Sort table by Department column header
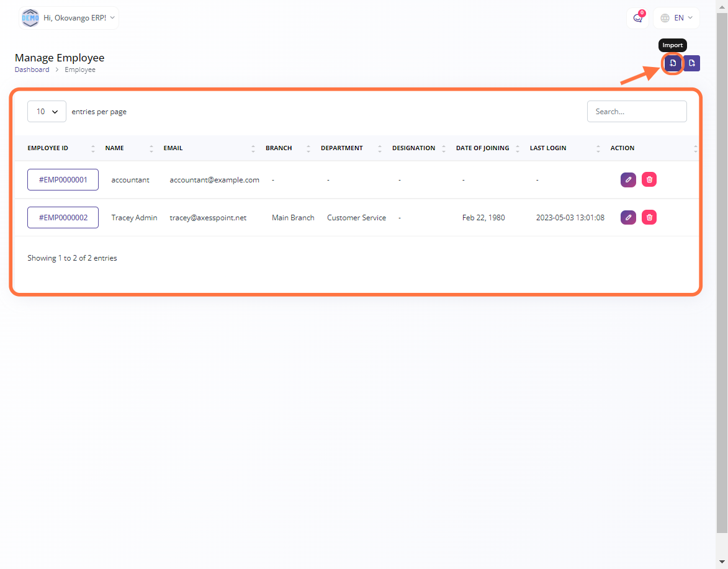 click(341, 148)
